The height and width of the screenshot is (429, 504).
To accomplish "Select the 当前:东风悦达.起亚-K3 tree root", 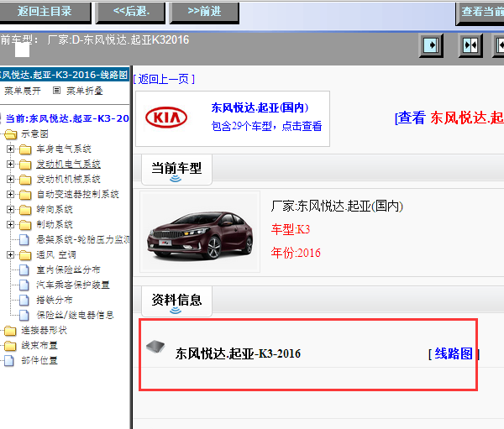I will [x=67, y=118].
